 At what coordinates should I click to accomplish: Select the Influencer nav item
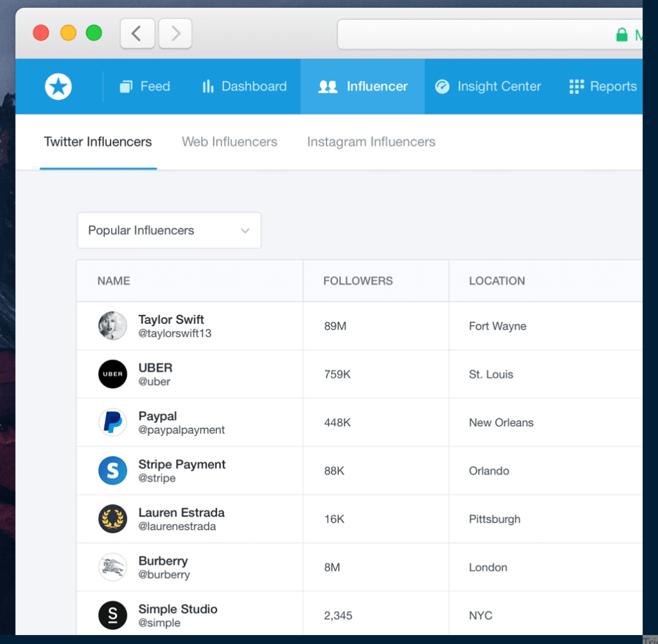point(362,87)
